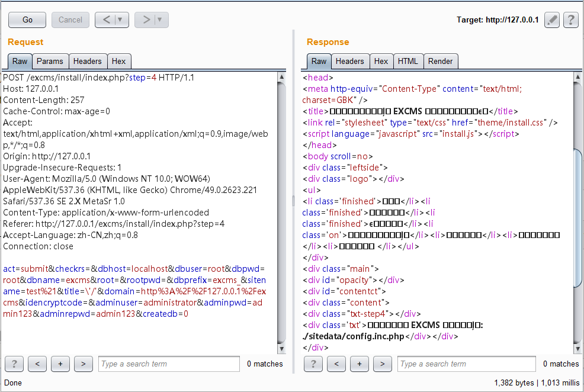Click the response pane scrollbar thumb
Image resolution: width=584 pixels, height=392 pixels.
click(x=577, y=218)
